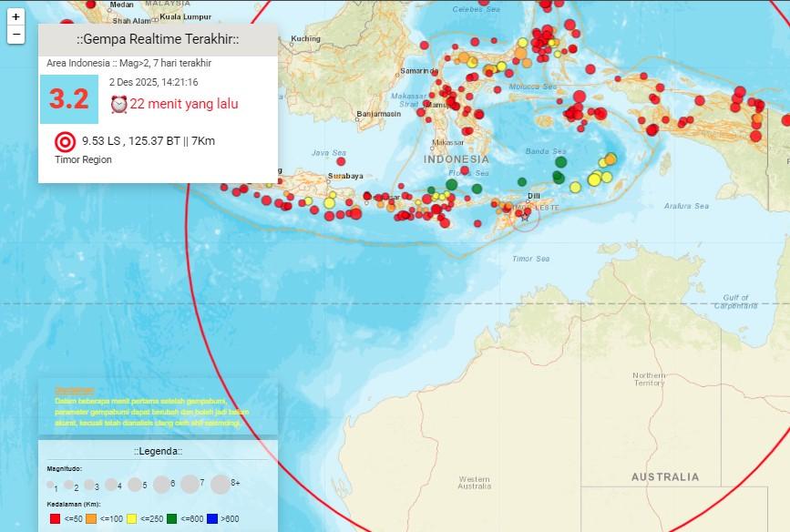Screen dimensions: 790x532
Task: Open the Kedalaman (Km) legend section
Action: [x=74, y=504]
